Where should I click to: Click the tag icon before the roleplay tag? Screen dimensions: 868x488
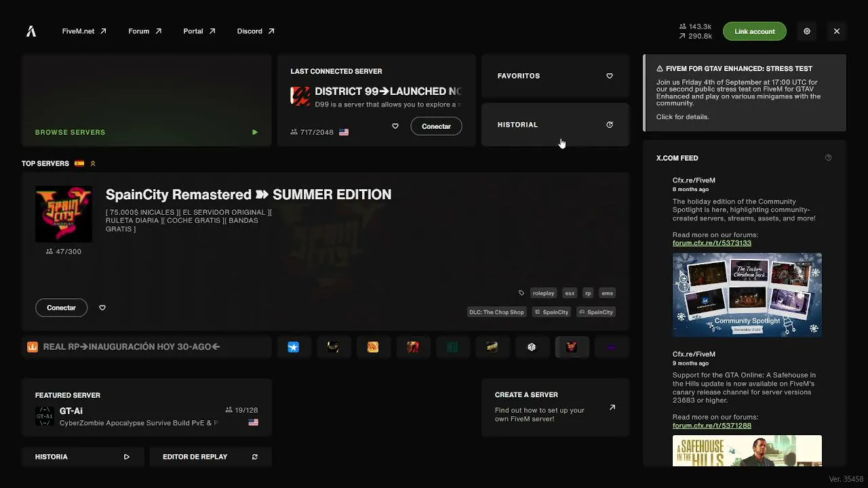pos(521,293)
